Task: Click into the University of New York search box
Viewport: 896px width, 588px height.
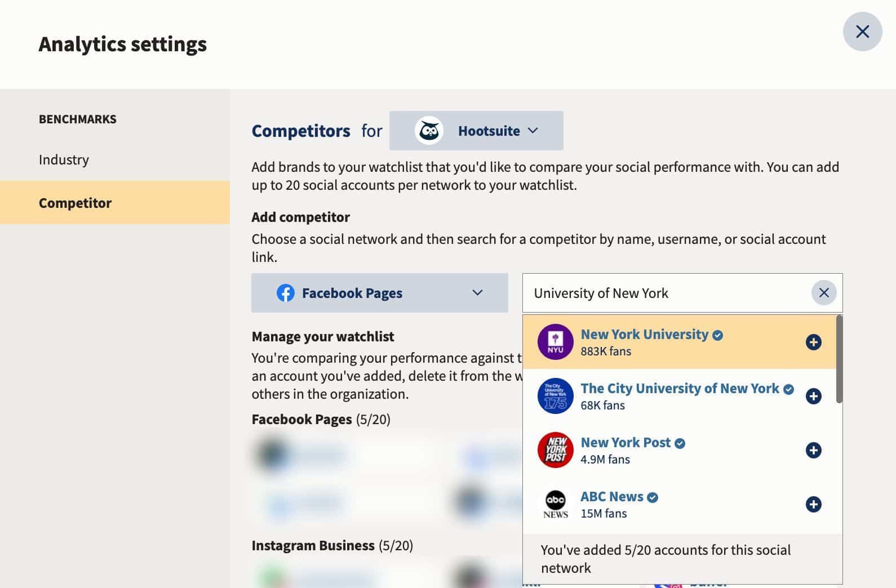Action: [x=666, y=293]
